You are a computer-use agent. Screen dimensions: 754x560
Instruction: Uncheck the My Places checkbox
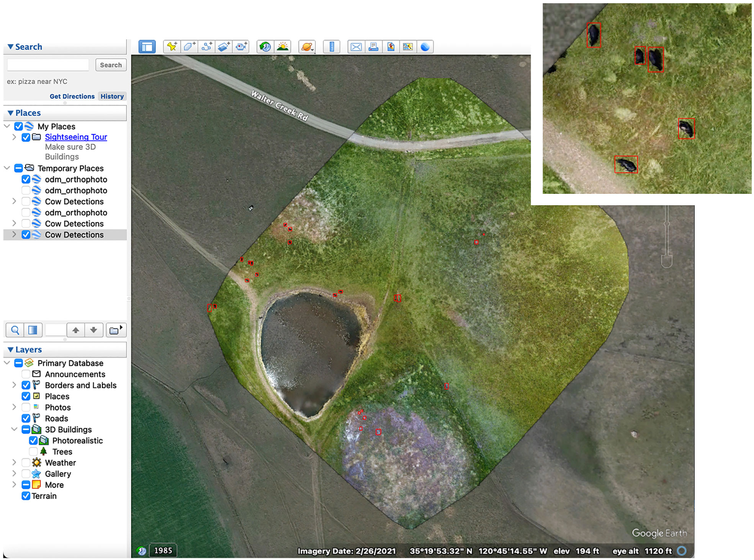pyautogui.click(x=18, y=126)
